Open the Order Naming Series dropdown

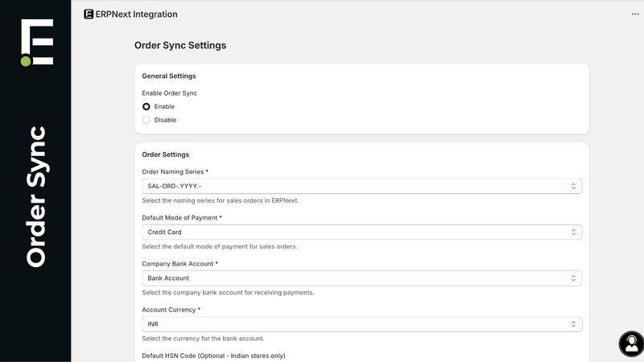pyautogui.click(x=361, y=187)
